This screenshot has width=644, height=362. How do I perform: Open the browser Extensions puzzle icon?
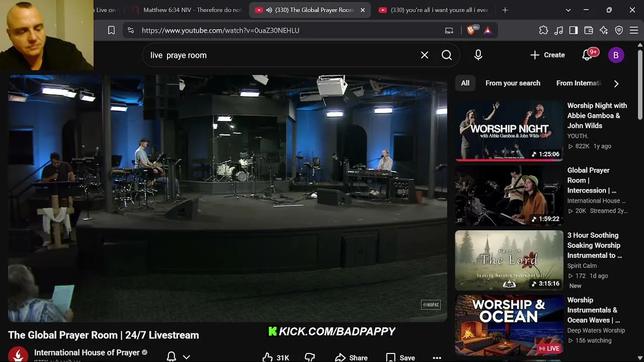click(x=543, y=30)
